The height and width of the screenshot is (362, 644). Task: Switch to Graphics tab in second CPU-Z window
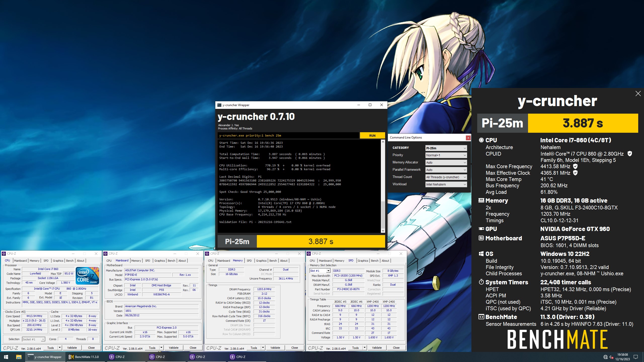pyautogui.click(x=160, y=261)
